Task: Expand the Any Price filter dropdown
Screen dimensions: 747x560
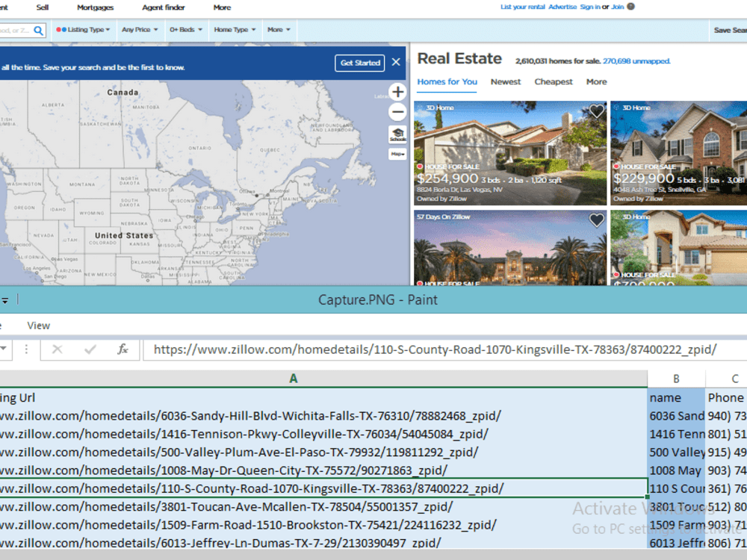Action: point(140,30)
